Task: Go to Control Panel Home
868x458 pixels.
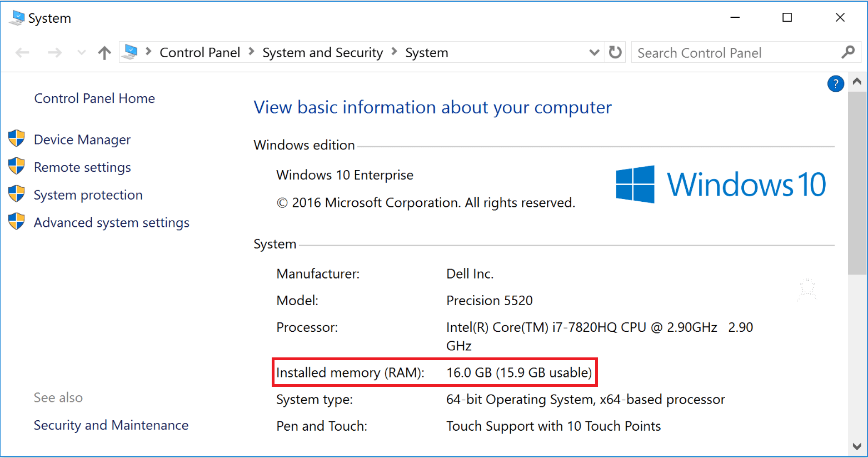Action: click(x=94, y=98)
